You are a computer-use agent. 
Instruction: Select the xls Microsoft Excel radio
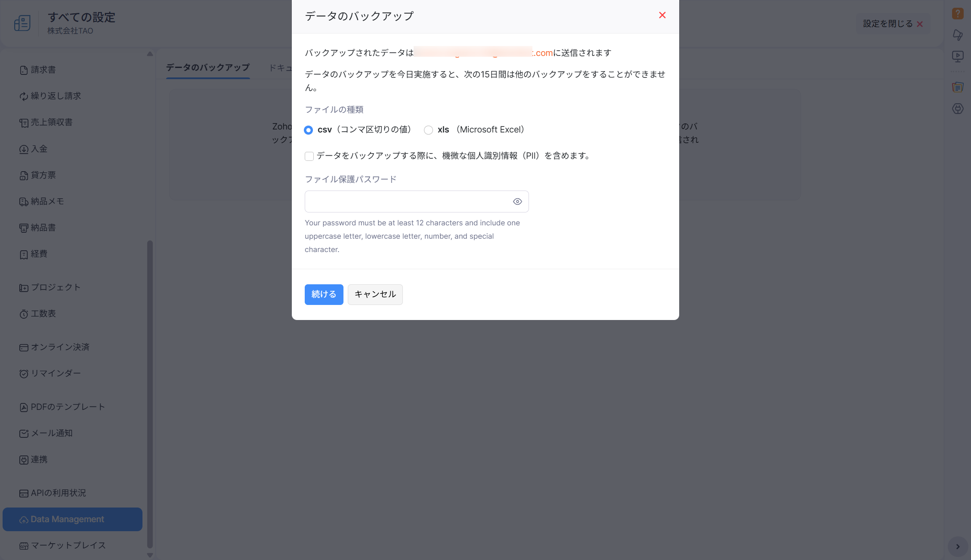(428, 130)
